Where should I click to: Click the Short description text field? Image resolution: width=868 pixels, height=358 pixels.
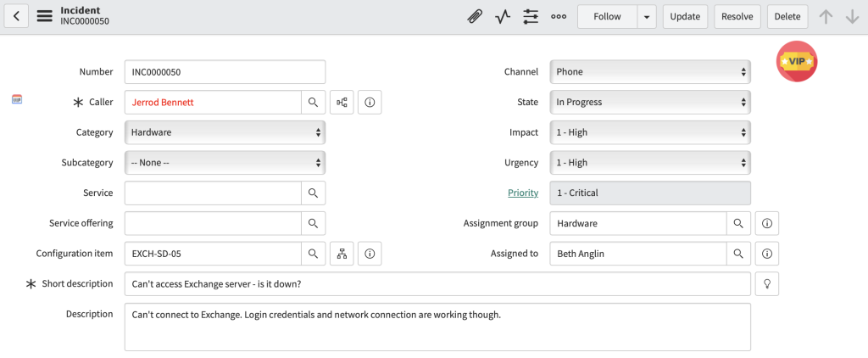[438, 283]
